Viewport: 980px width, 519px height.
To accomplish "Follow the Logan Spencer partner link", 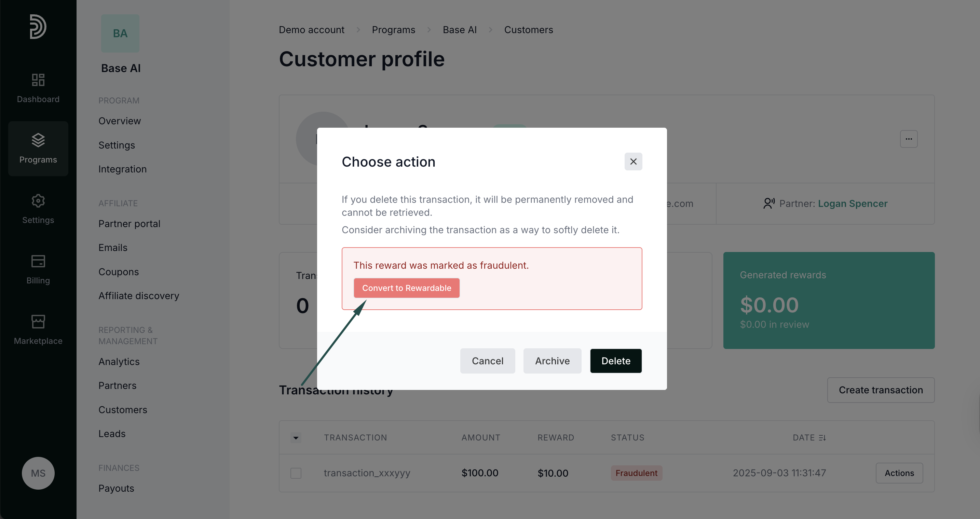I will tap(853, 204).
